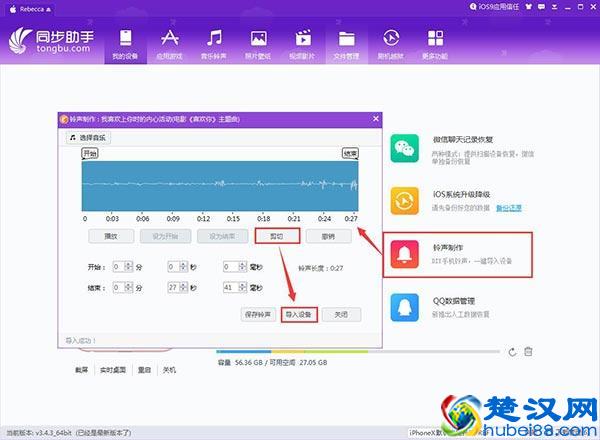Go to the 视频影片 video tab
The height and width of the screenshot is (440, 600).
(x=303, y=44)
